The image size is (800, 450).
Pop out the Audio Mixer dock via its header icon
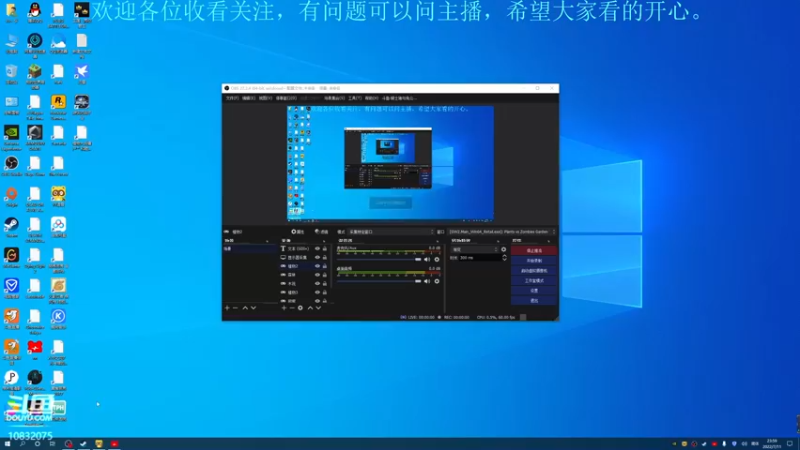coord(437,241)
